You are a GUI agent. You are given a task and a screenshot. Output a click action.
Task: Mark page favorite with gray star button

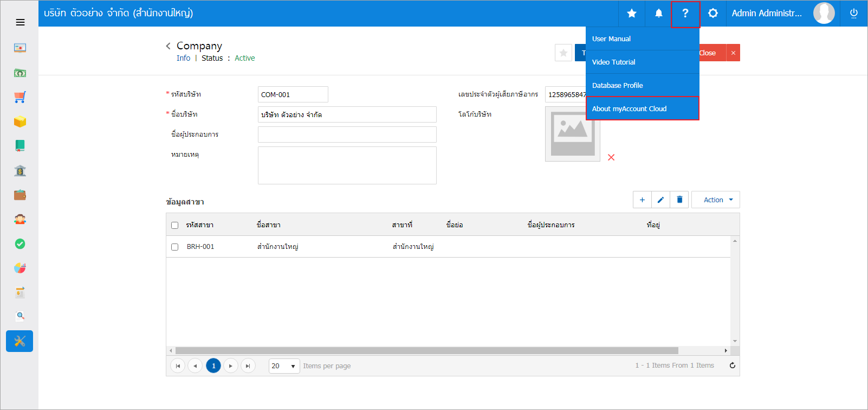pos(563,53)
